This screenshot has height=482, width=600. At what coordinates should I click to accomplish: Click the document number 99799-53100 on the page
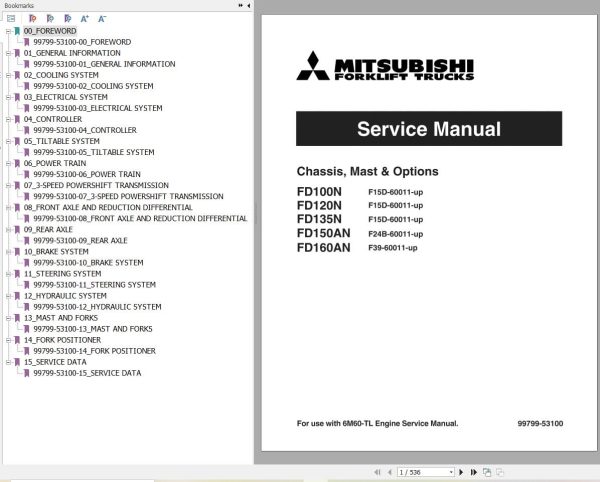[x=540, y=423]
